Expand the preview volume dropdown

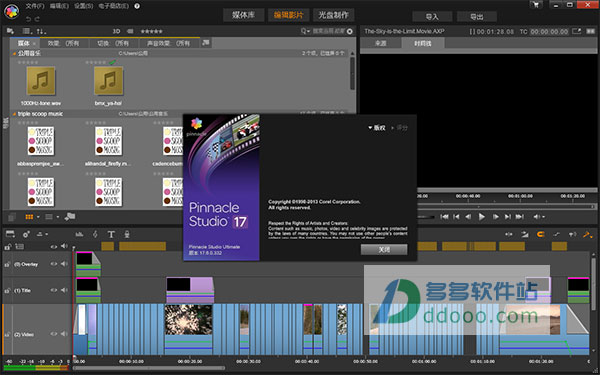[x=543, y=217]
